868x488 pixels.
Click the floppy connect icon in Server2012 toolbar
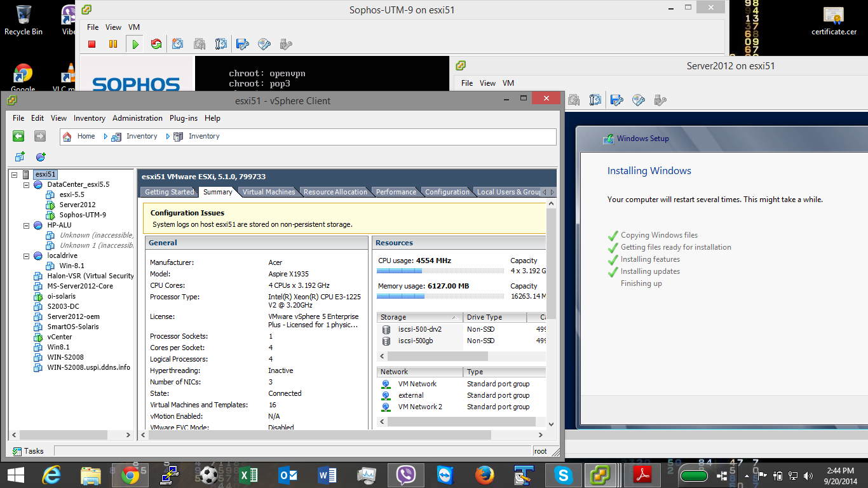coord(616,100)
